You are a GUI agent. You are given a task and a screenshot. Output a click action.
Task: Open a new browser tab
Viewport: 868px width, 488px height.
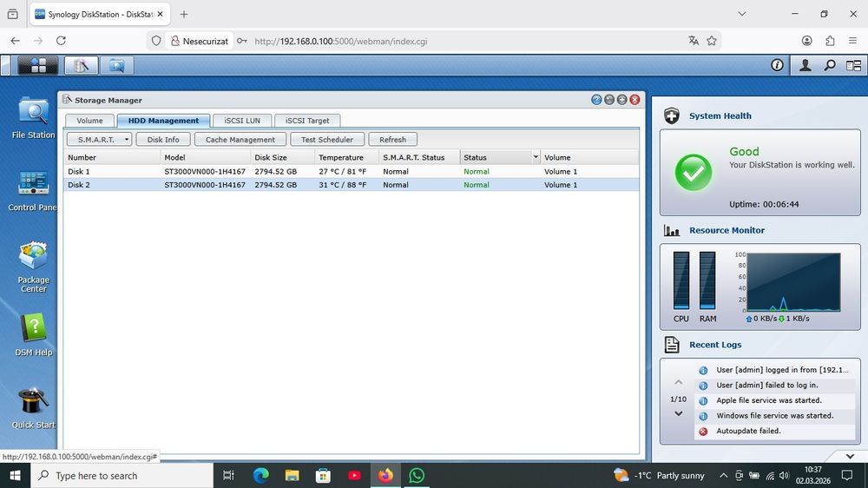coord(184,14)
